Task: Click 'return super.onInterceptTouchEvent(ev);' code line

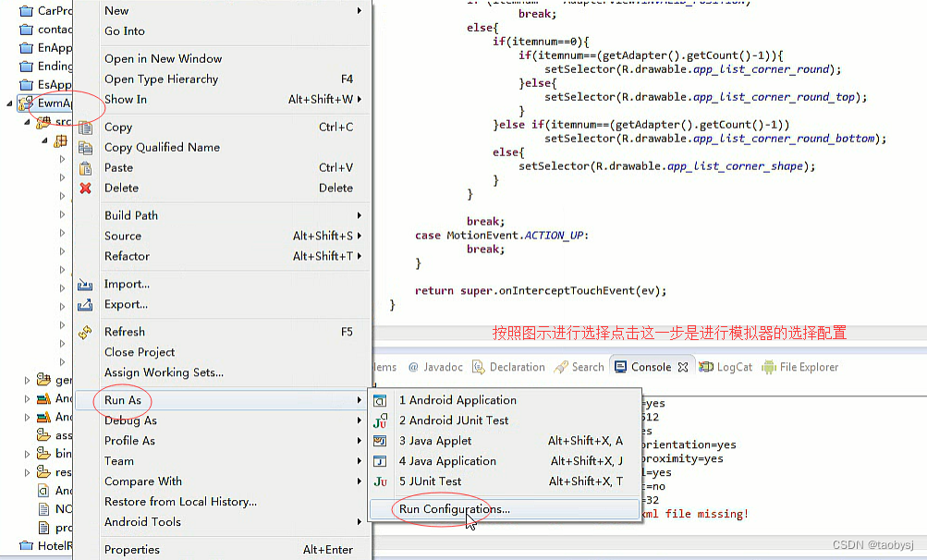Action: pyautogui.click(x=541, y=290)
